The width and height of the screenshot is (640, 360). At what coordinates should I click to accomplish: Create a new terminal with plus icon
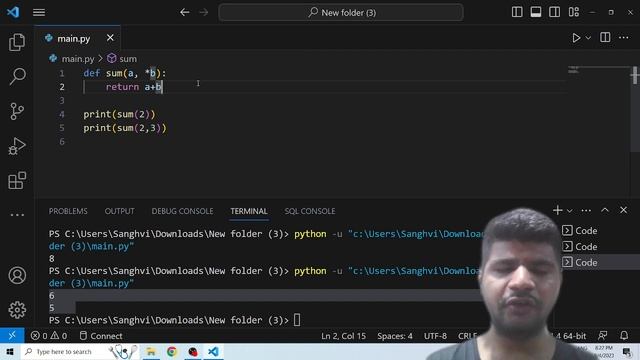[x=558, y=210]
